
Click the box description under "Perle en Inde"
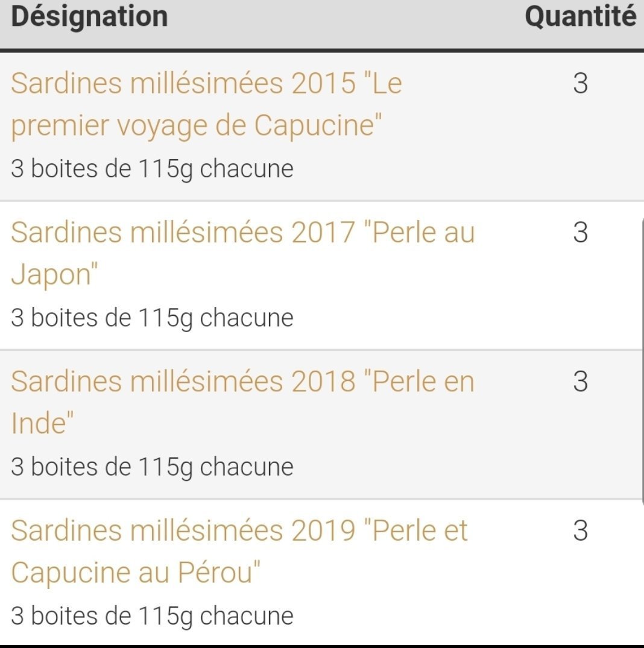pos(152,466)
